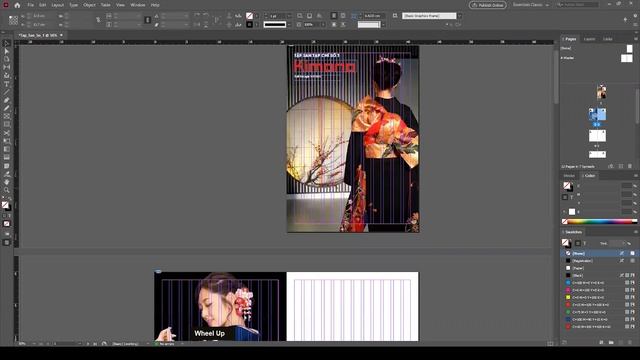Select the Selection tool in the toolbox
640x360 pixels.
(7, 43)
